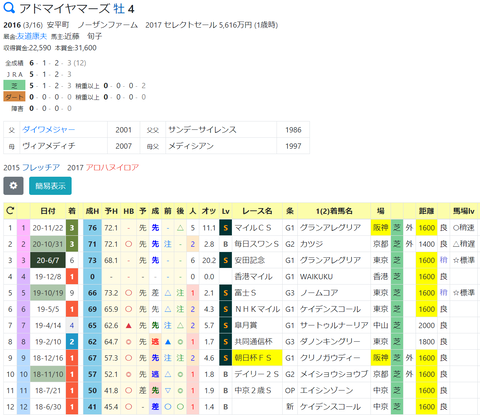
Task: Click distance 1400 in 毎日スワンS row
Action: click(x=427, y=244)
